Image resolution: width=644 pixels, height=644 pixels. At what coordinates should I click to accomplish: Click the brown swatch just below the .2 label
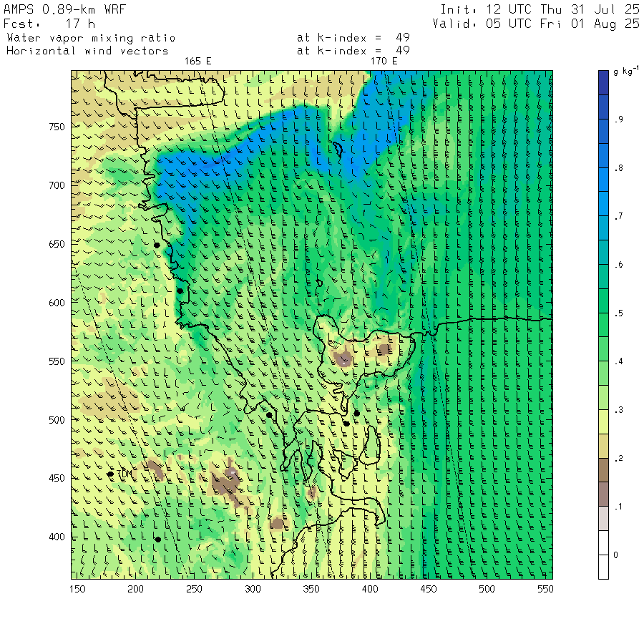point(603,470)
